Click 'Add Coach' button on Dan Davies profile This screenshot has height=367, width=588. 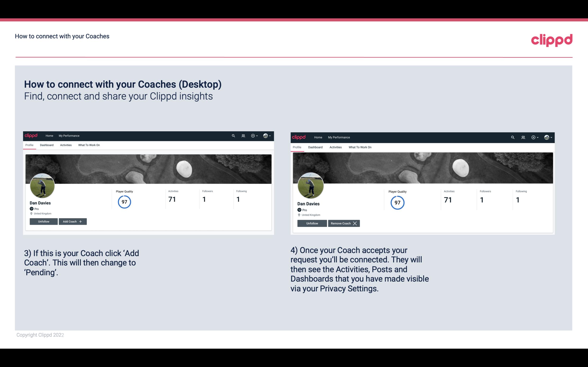[x=72, y=221]
